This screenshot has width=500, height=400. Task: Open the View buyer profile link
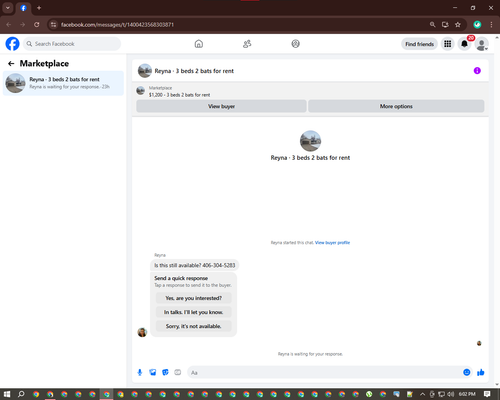(x=332, y=243)
